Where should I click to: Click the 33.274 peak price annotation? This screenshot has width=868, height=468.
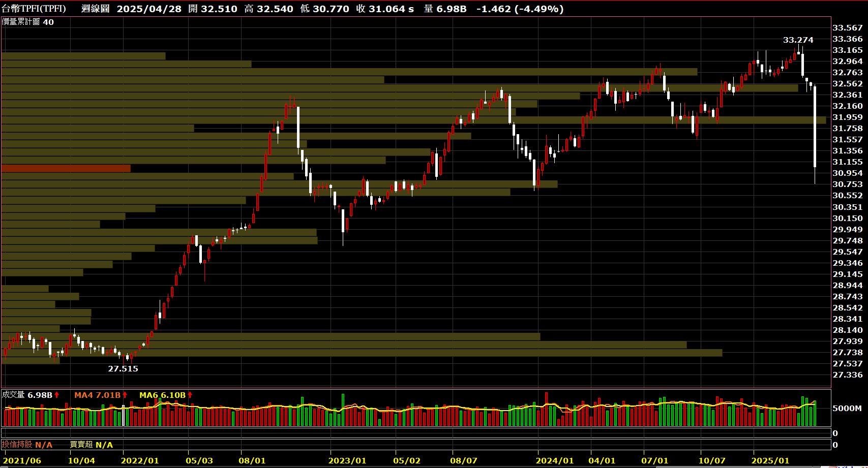coord(798,40)
